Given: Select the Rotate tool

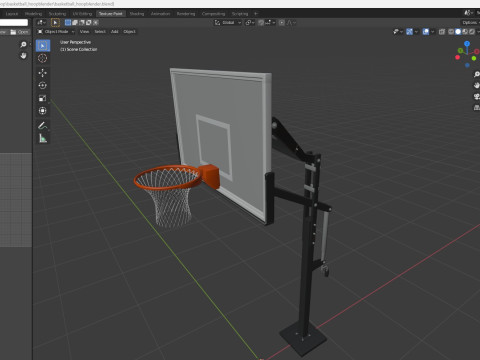Looking at the screenshot, I should 43,85.
